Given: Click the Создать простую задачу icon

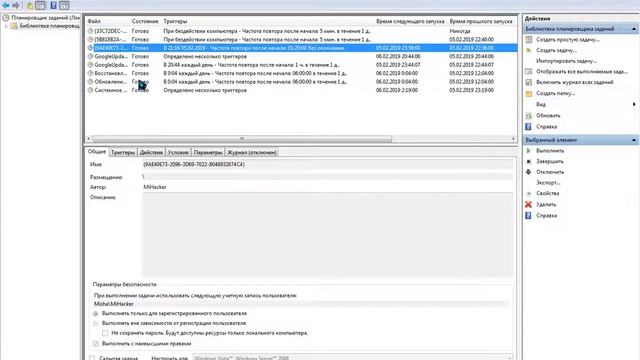Looking at the screenshot, I should coord(529,40).
